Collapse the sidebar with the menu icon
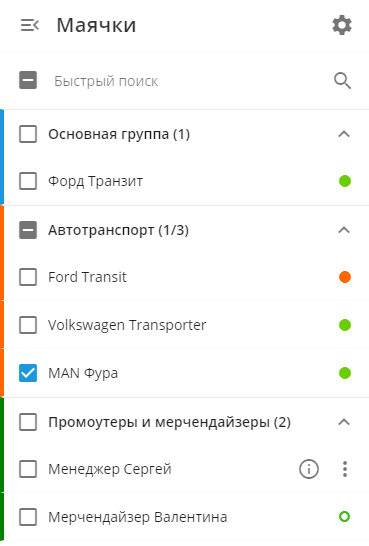 [x=30, y=25]
